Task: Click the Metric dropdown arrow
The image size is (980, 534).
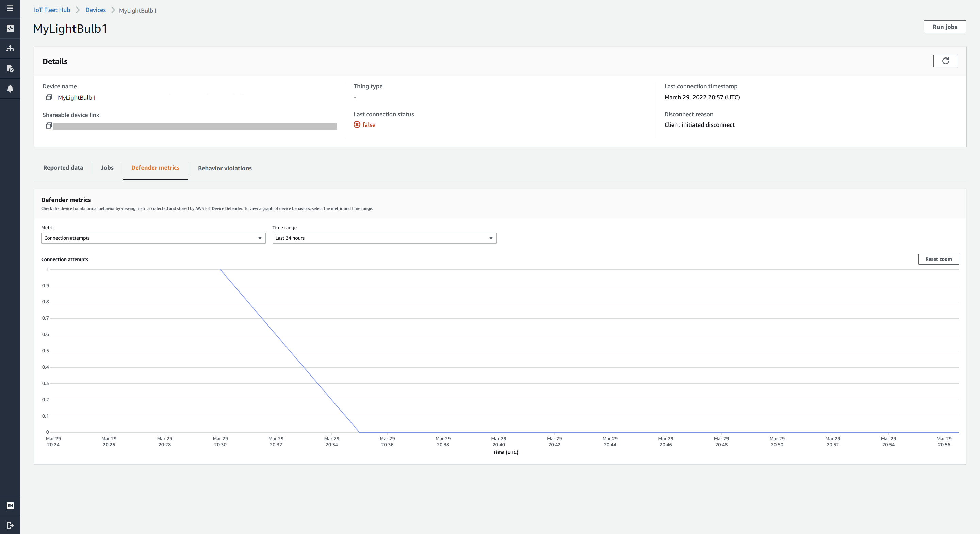Action: (x=260, y=238)
